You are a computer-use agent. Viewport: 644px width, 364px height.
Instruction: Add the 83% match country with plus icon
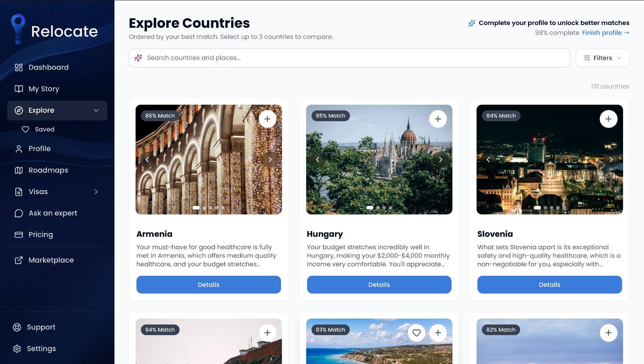pos(438,333)
